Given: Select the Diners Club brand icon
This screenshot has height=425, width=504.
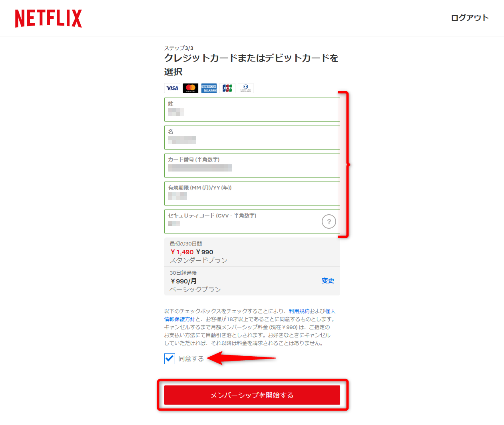Looking at the screenshot, I should [x=246, y=88].
